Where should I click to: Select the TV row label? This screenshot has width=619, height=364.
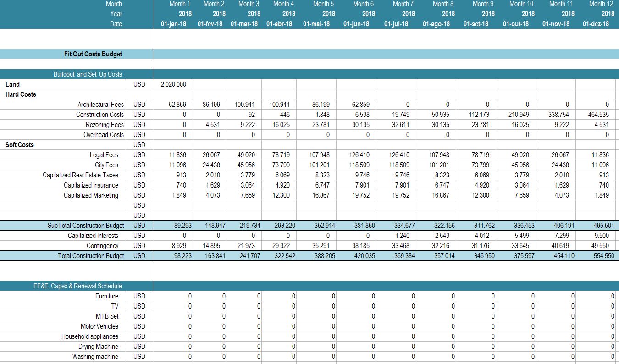(x=115, y=306)
